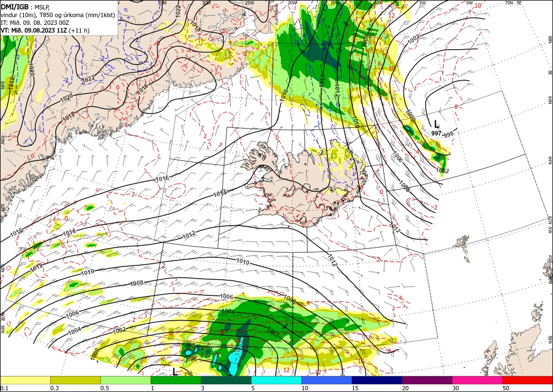The image size is (553, 392).
Task: Click the red 50+ legend swatch
Action: (528, 380)
